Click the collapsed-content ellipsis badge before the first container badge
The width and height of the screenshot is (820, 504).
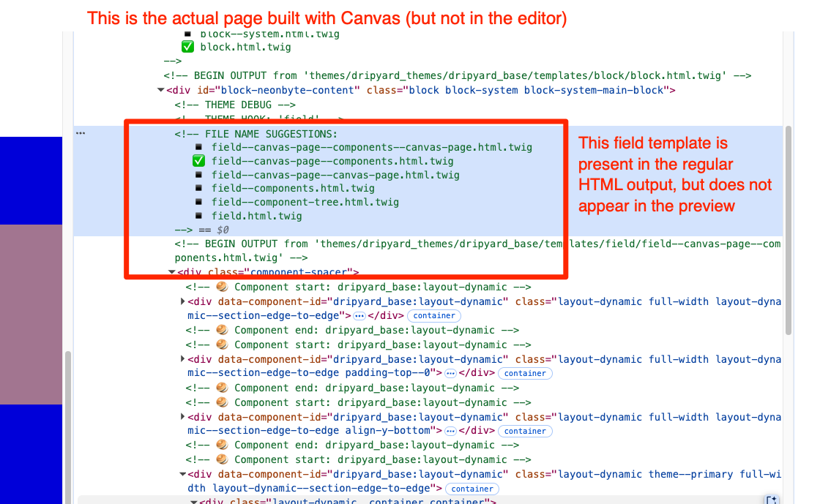[x=359, y=316]
